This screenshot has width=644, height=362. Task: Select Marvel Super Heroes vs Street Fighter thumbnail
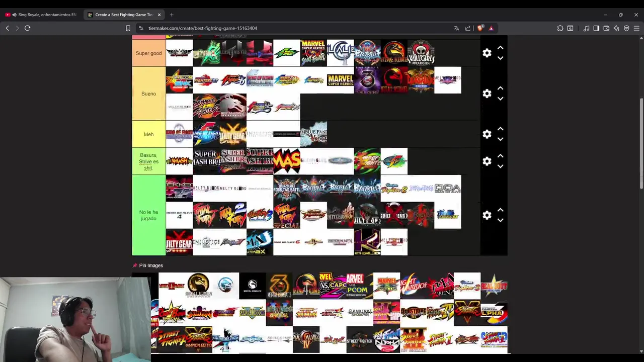click(x=313, y=53)
